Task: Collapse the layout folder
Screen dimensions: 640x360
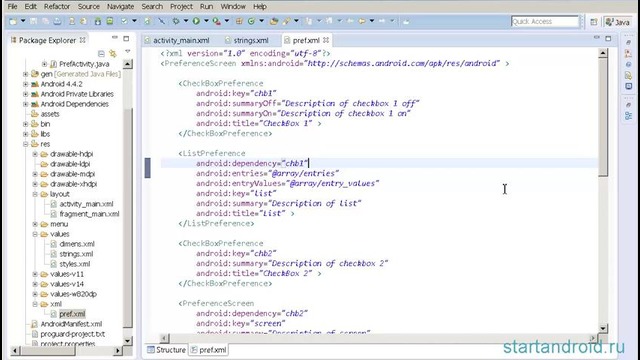Action: pos(35,194)
